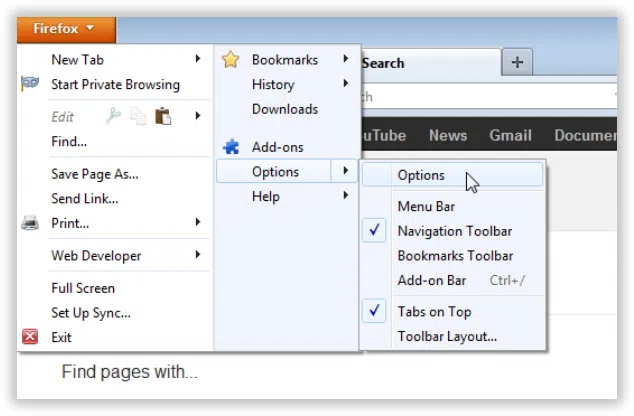Expand the Web Developer submenu arrow
The height and width of the screenshot is (416, 634).
point(198,255)
